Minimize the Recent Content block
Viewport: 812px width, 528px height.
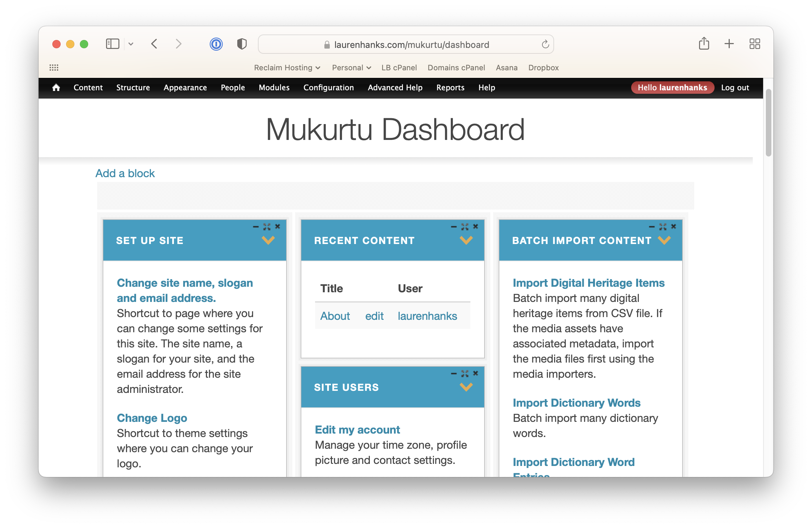tap(454, 227)
